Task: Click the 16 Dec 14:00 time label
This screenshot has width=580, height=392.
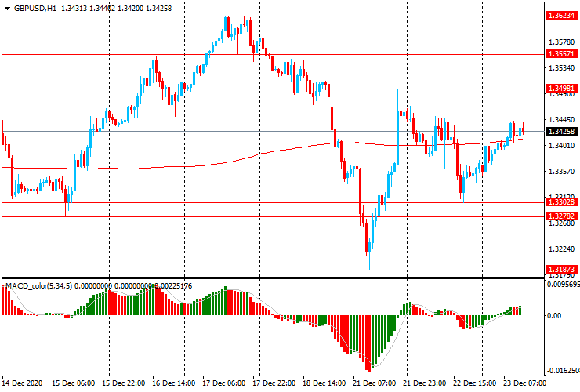Action: 173,383
